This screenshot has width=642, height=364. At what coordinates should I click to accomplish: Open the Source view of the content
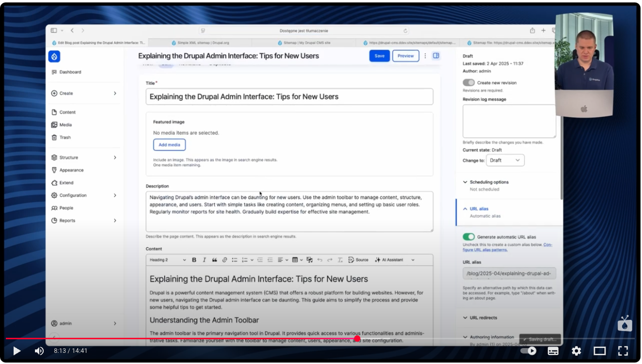click(359, 260)
